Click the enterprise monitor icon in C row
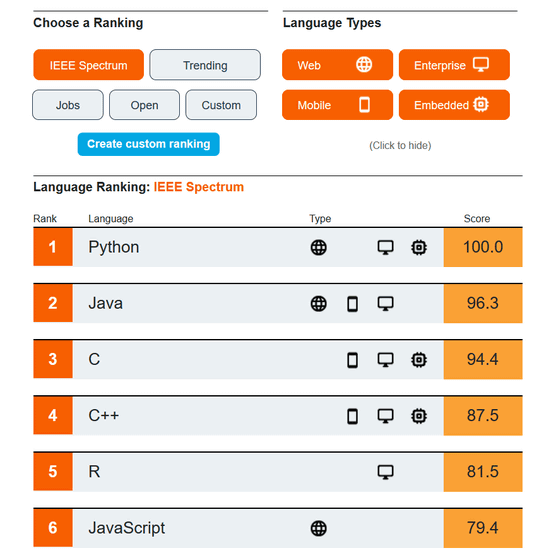 coord(385,360)
